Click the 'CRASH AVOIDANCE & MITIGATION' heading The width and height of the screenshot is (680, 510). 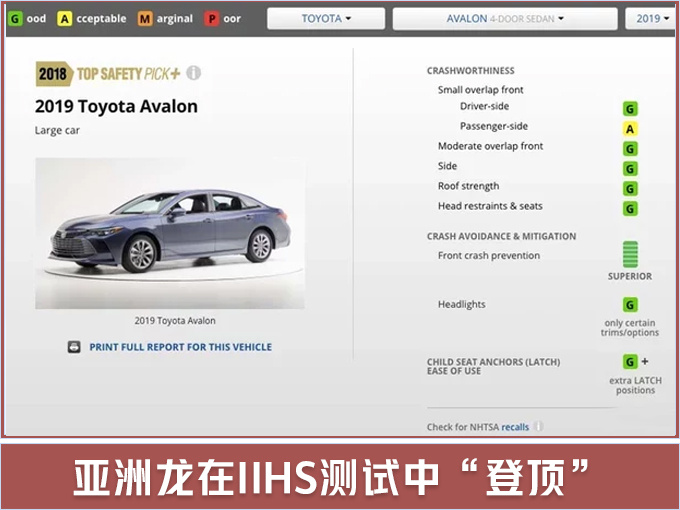click(501, 236)
